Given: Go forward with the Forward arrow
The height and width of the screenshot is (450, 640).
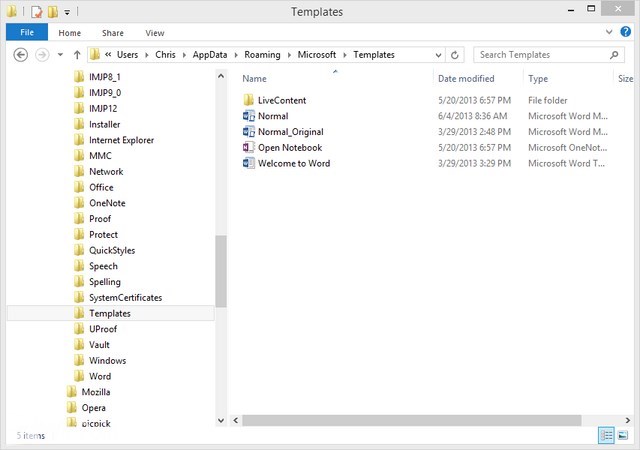Looking at the screenshot, I should click(x=42, y=55).
